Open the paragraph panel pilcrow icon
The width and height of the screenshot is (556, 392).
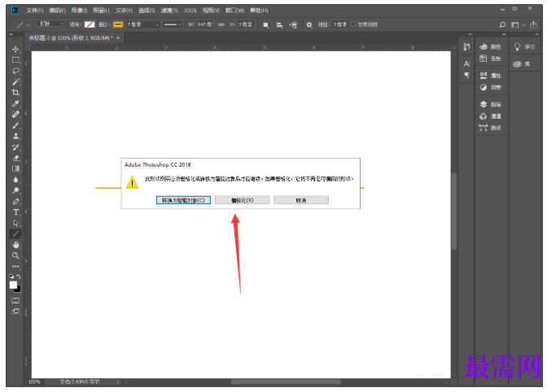click(466, 75)
